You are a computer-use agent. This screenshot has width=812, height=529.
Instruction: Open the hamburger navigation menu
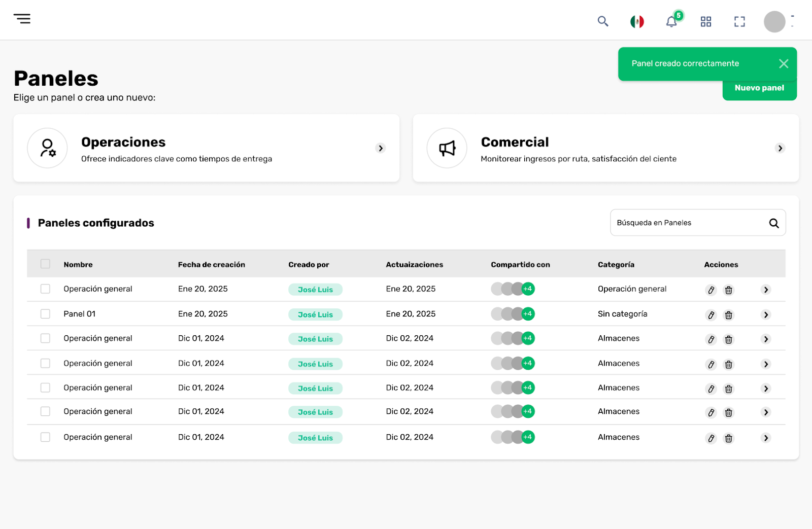point(22,19)
